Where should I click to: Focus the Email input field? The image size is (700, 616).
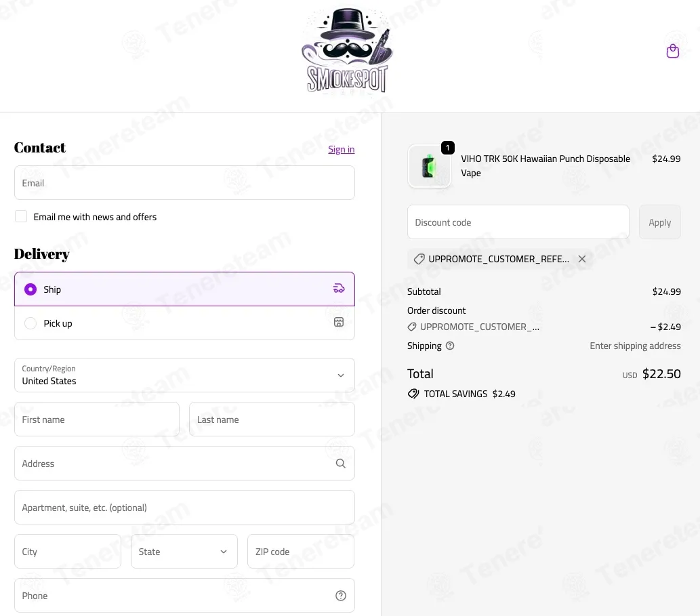coord(184,183)
